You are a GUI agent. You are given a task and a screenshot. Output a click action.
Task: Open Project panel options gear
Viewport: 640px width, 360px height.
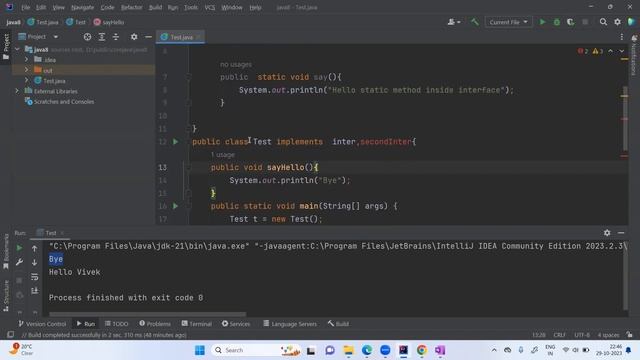134,37
